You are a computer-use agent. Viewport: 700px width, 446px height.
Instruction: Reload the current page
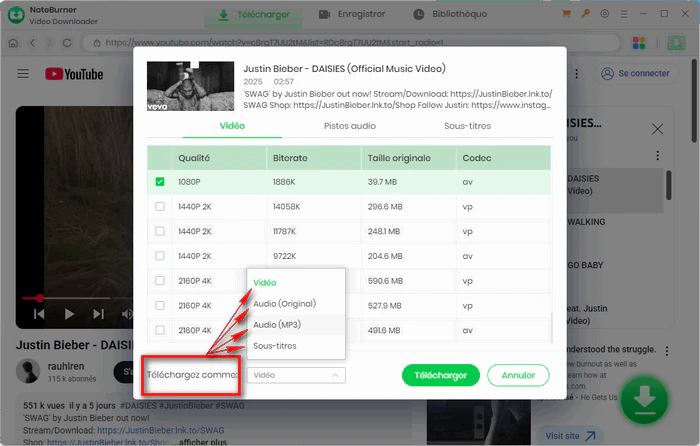(x=67, y=43)
